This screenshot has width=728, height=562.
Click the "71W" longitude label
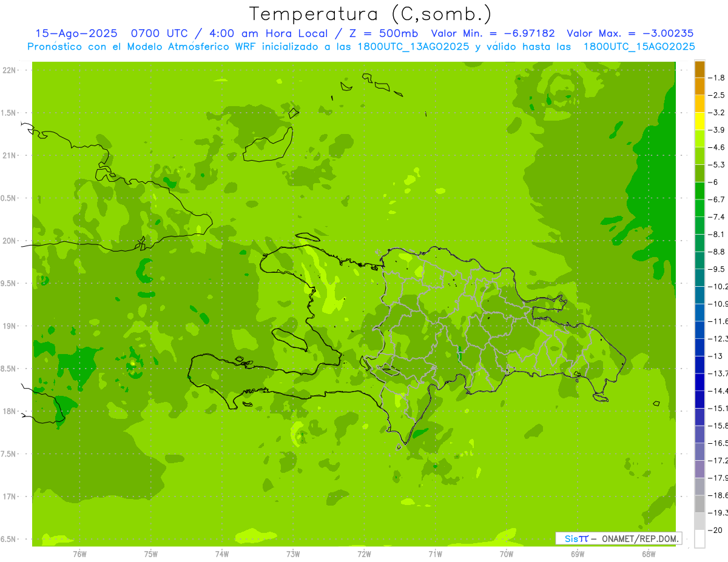(x=436, y=554)
